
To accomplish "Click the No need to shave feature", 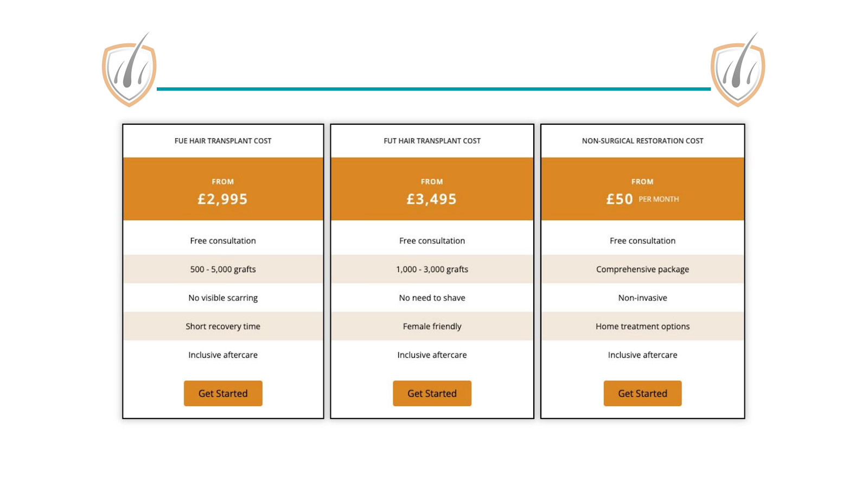I will click(x=432, y=298).
